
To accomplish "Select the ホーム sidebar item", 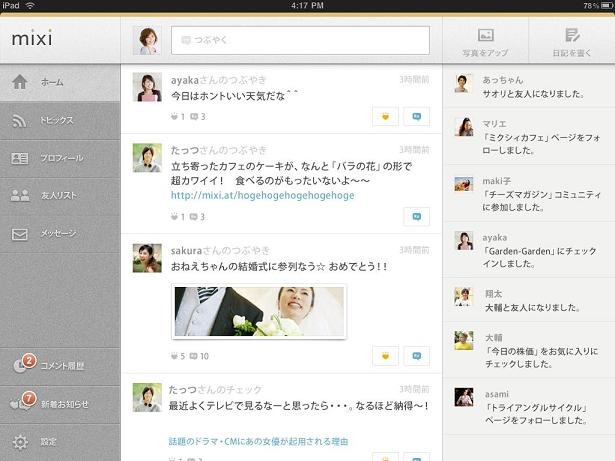I will (x=60, y=82).
